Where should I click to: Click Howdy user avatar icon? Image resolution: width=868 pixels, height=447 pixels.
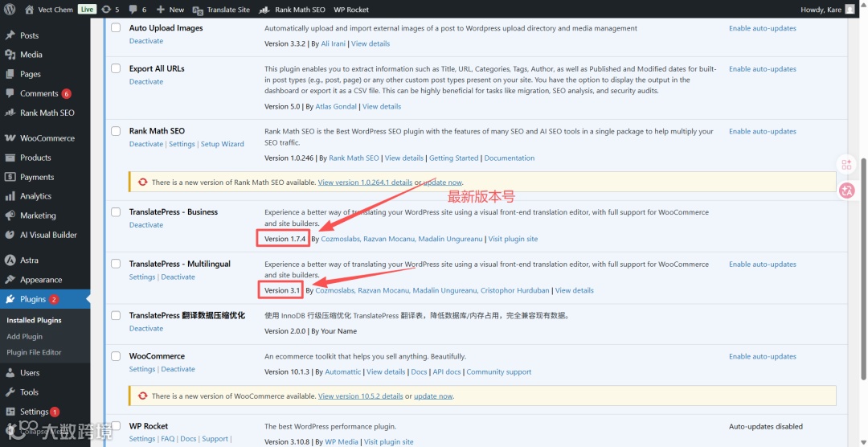(850, 10)
